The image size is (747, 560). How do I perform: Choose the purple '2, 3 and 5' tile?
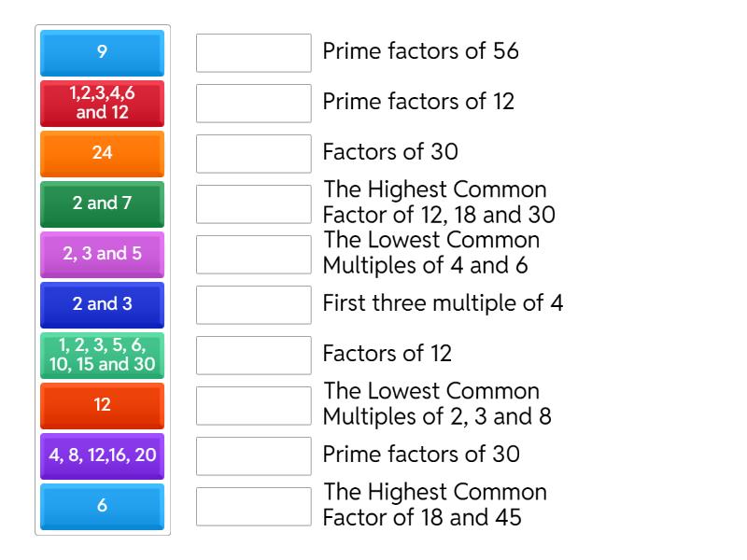pyautogui.click(x=103, y=255)
